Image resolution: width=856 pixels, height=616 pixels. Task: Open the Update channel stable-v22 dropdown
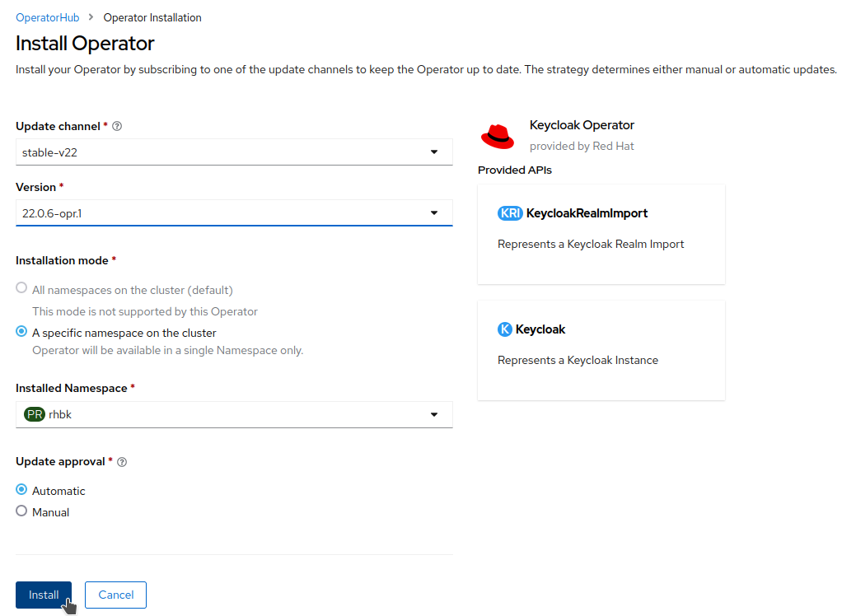234,152
